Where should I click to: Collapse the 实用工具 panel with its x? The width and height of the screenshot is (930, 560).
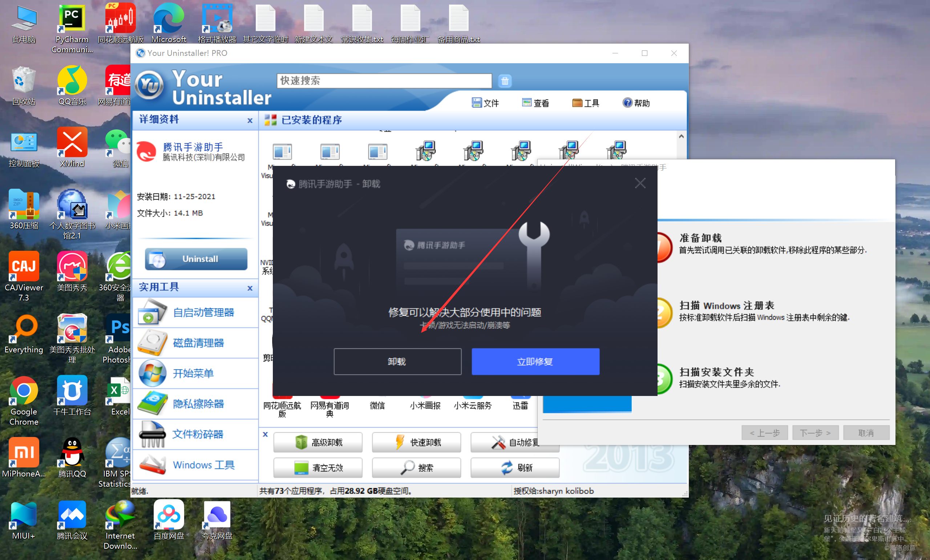(x=250, y=289)
